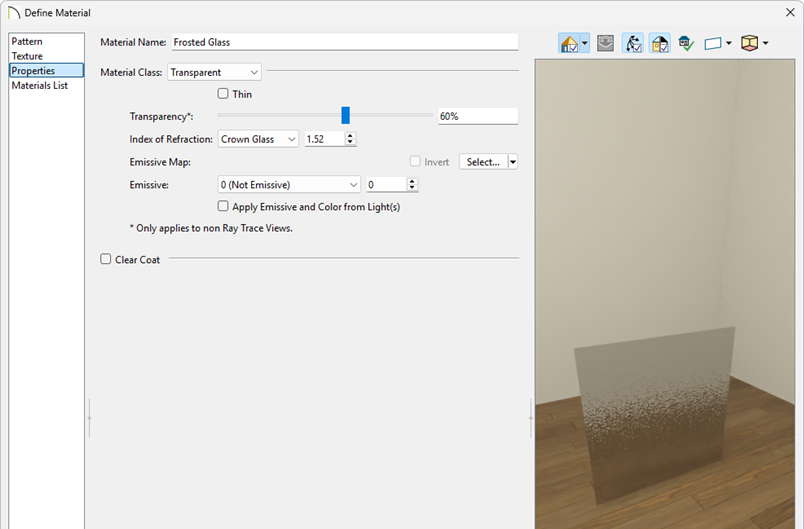
Task: Toggle the rotate-arrows preview icon
Action: tap(633, 44)
